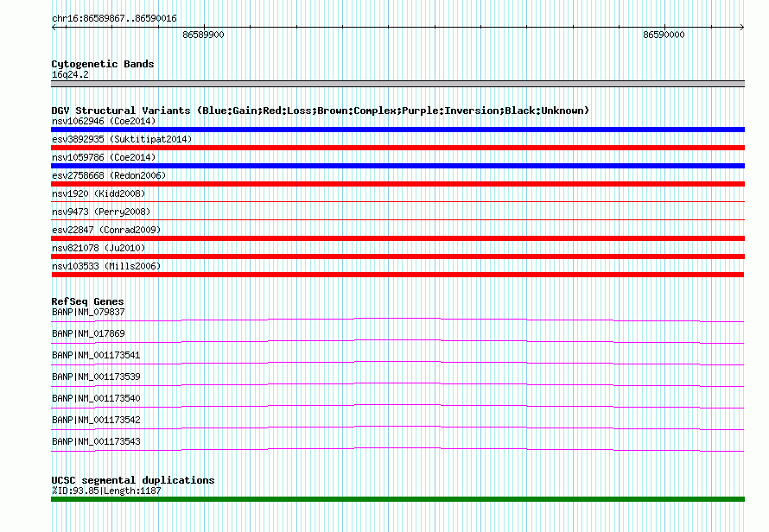This screenshot has width=769, height=532.
Task: Open transcript BANP|NM_001173540 label
Action: [x=96, y=399]
